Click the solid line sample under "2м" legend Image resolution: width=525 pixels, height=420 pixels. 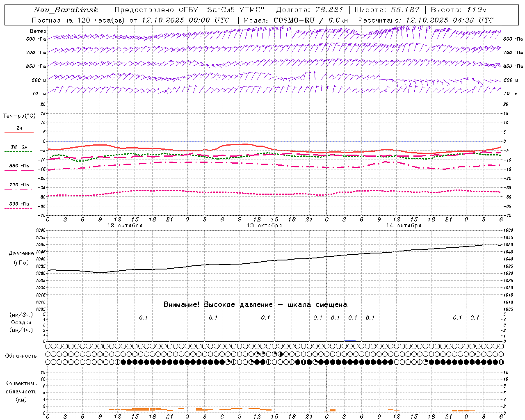pos(19,132)
